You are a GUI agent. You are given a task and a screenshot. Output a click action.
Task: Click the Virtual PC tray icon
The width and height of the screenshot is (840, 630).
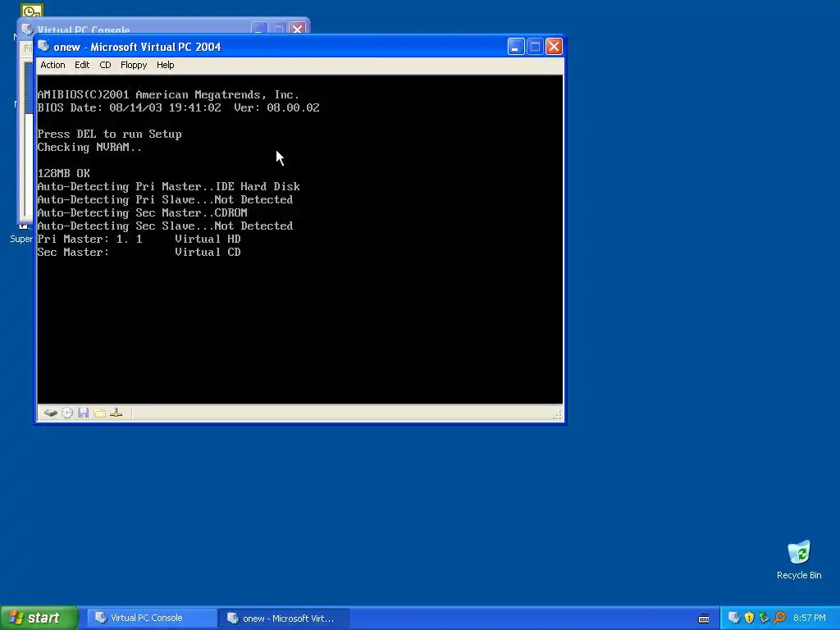click(x=734, y=618)
